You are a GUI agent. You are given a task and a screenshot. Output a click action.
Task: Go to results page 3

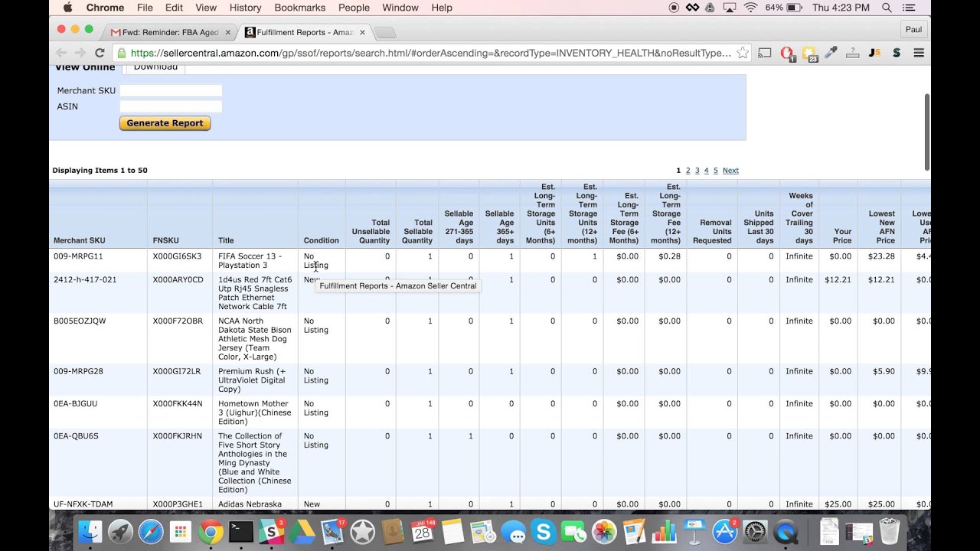[x=697, y=171]
